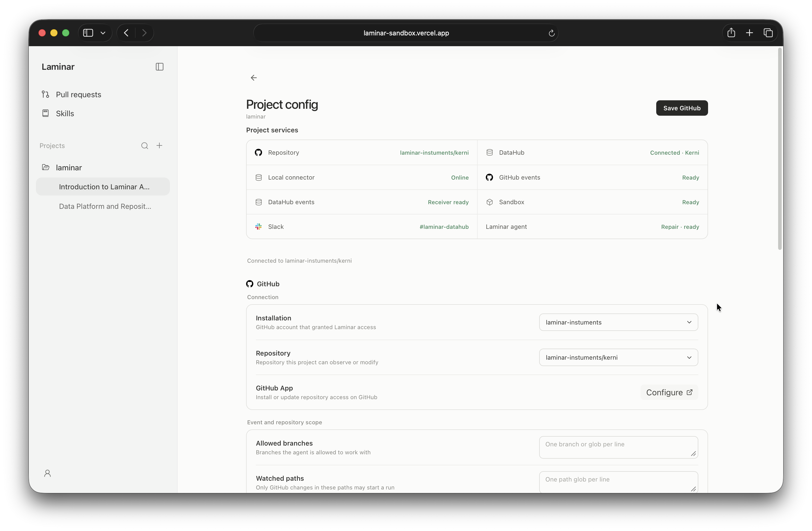
Task: Click the Ready status for Sandbox
Action: pos(691,202)
